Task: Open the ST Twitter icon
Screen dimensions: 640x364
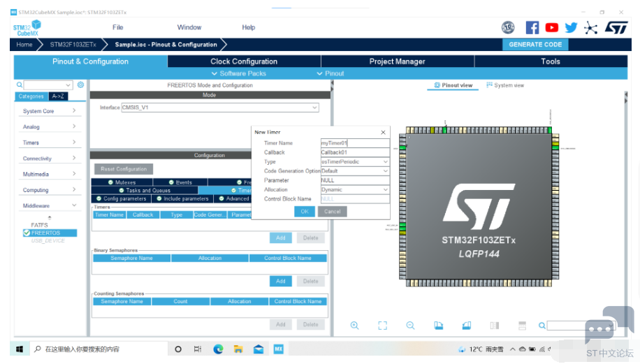Action: (x=571, y=27)
